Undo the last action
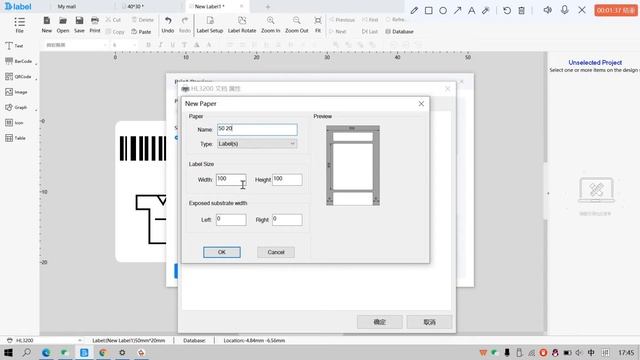Screen dimensions: 640x360 click(168, 24)
